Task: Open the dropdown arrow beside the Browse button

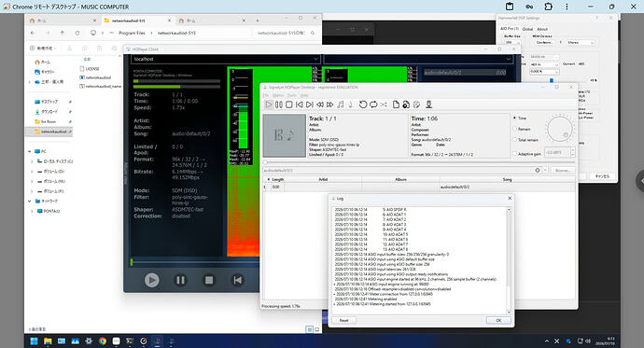Action: pyautogui.click(x=546, y=171)
